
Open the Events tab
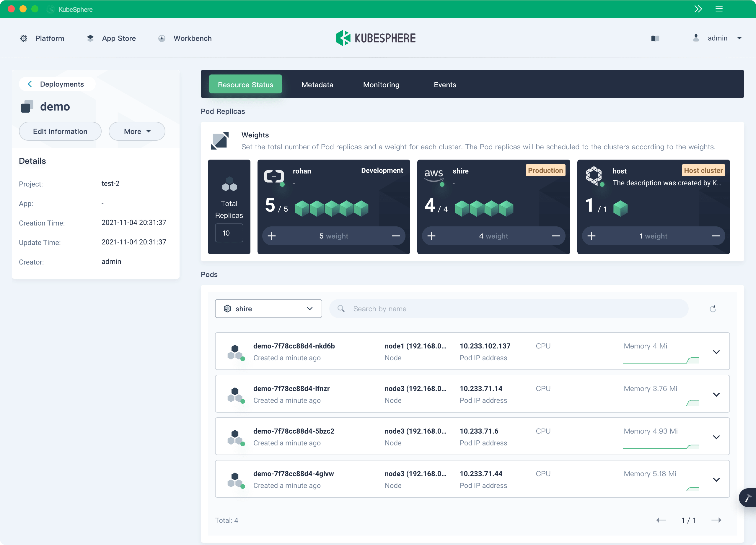[x=445, y=85]
